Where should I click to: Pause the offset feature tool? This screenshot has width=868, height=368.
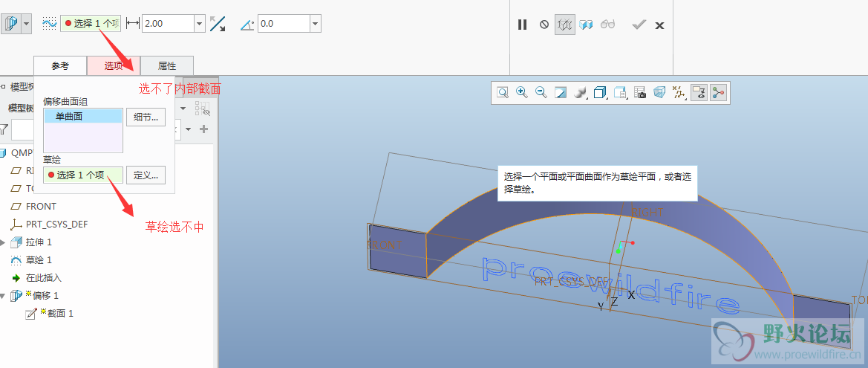(522, 25)
